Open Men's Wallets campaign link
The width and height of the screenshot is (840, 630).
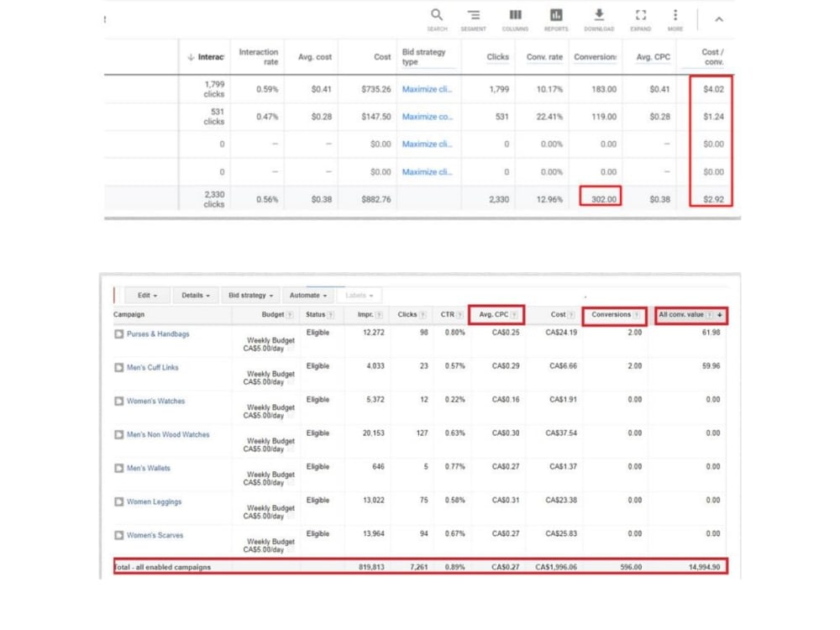coord(149,468)
